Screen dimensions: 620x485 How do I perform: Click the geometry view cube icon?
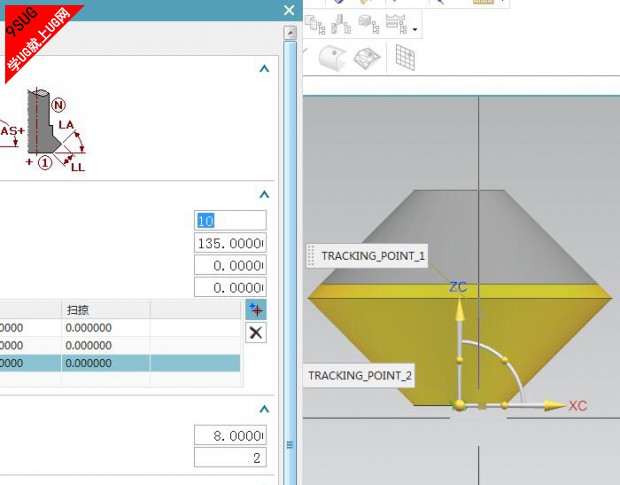tap(369, 25)
